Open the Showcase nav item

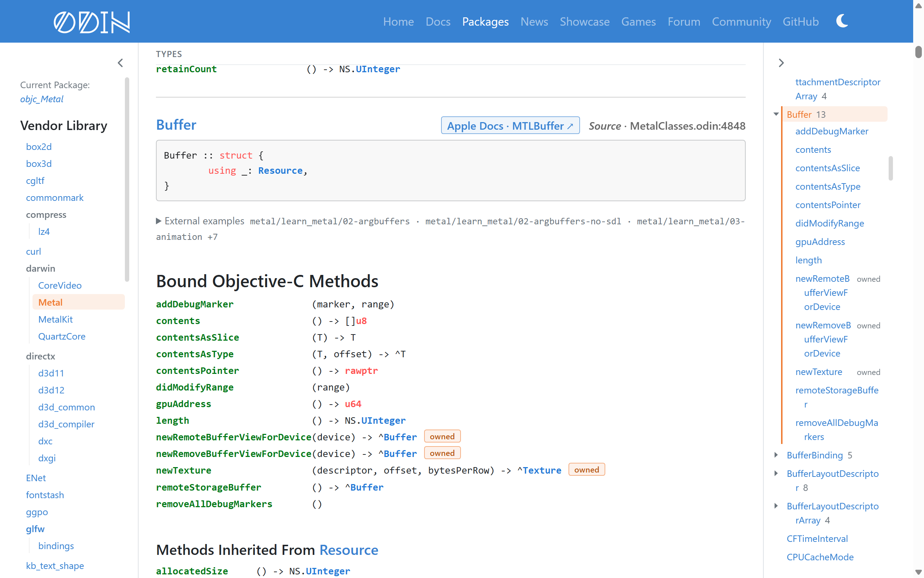[x=585, y=21]
